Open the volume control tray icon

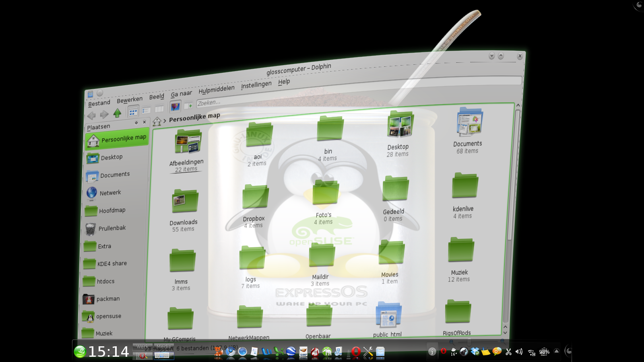(x=519, y=352)
